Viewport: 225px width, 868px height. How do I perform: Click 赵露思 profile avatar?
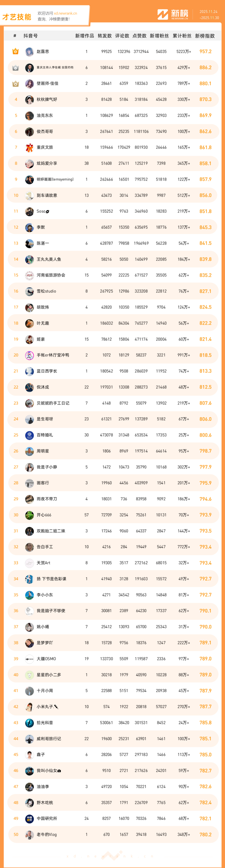click(29, 52)
